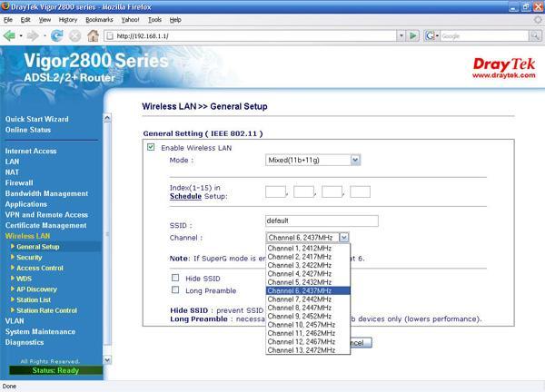Go to Internet Access section

pyautogui.click(x=31, y=151)
